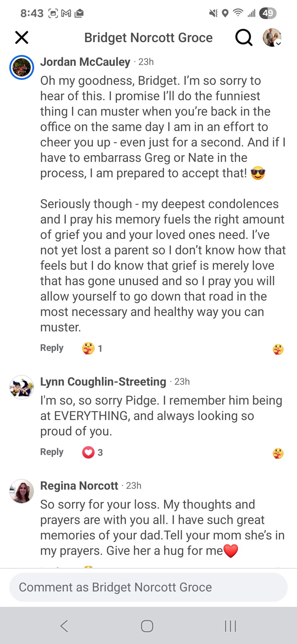Open Jordan McCauley's profile picture
This screenshot has height=644, width=297.
point(22,67)
